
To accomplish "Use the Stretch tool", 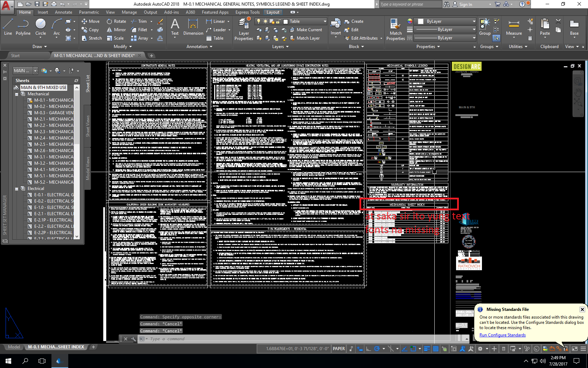I will [x=92, y=38].
